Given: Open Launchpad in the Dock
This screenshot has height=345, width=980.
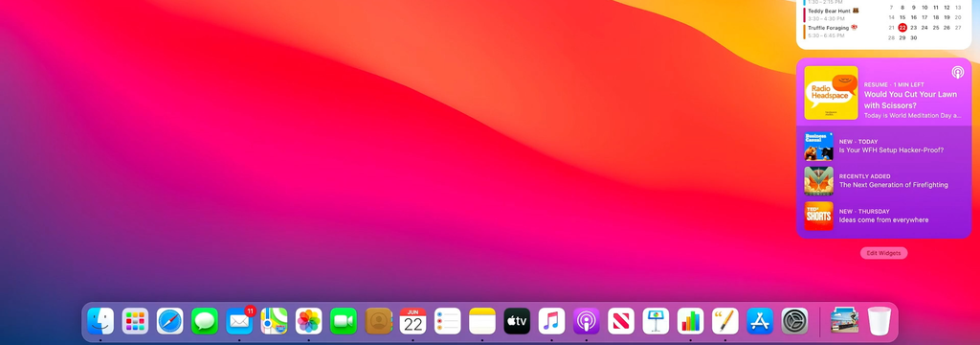Looking at the screenshot, I should pos(135,321).
